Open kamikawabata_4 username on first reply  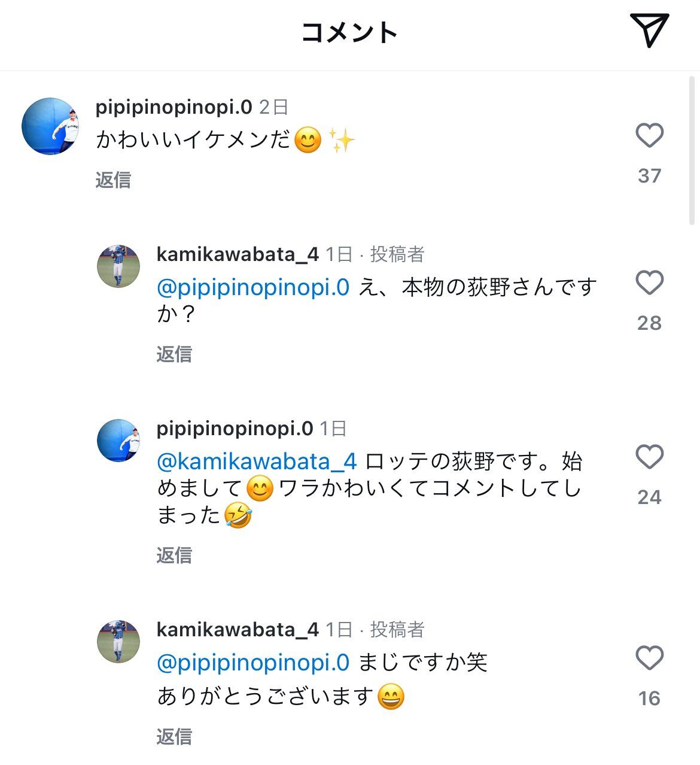[x=238, y=254]
